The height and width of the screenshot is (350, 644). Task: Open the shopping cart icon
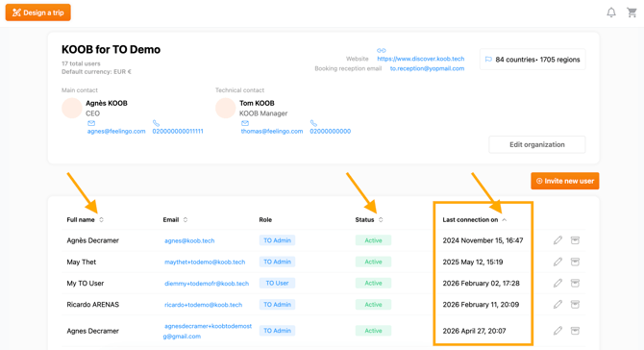point(632,12)
